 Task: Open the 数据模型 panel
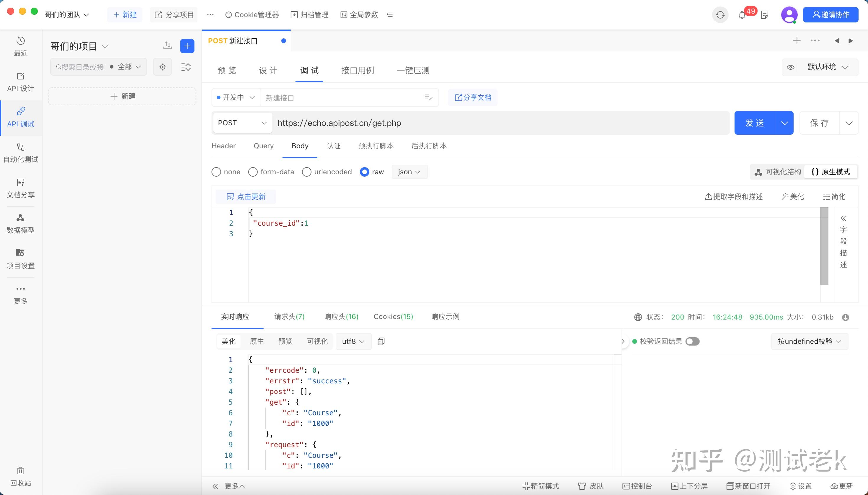20,223
